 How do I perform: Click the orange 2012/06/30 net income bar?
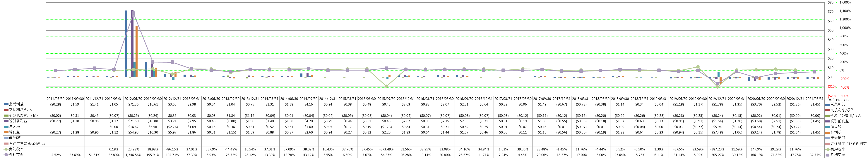pyautogui.click(x=136, y=52)
